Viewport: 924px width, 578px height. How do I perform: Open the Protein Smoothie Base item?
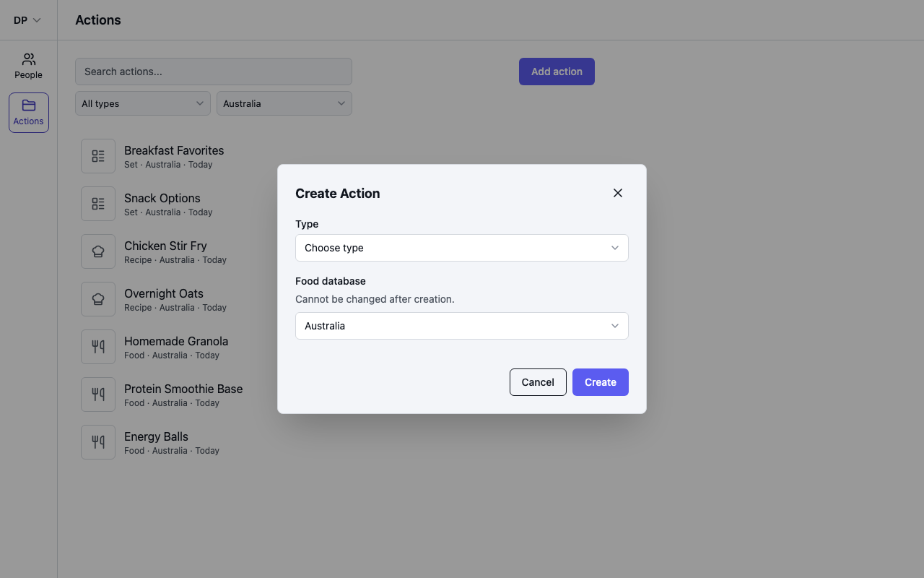(183, 389)
